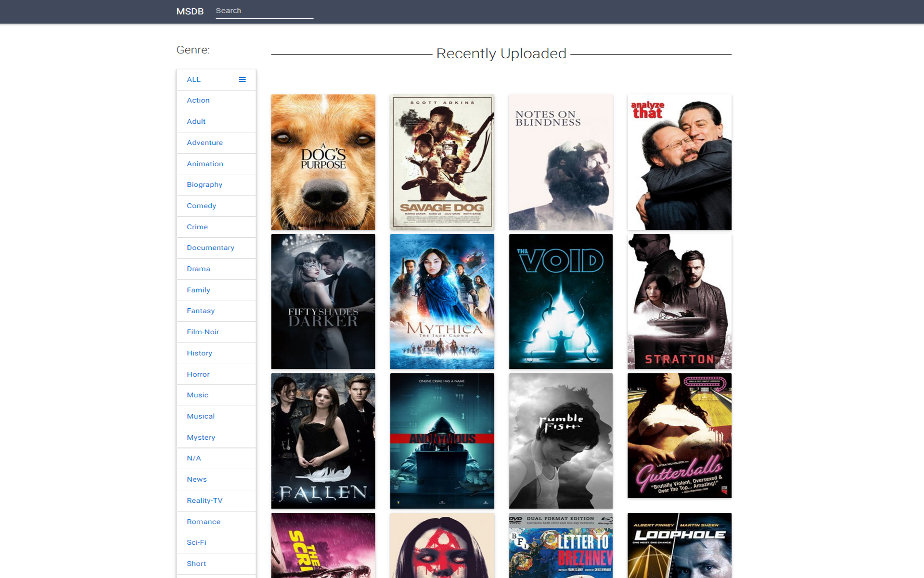Filter list to Music
This screenshot has height=578, width=924.
(x=216, y=395)
